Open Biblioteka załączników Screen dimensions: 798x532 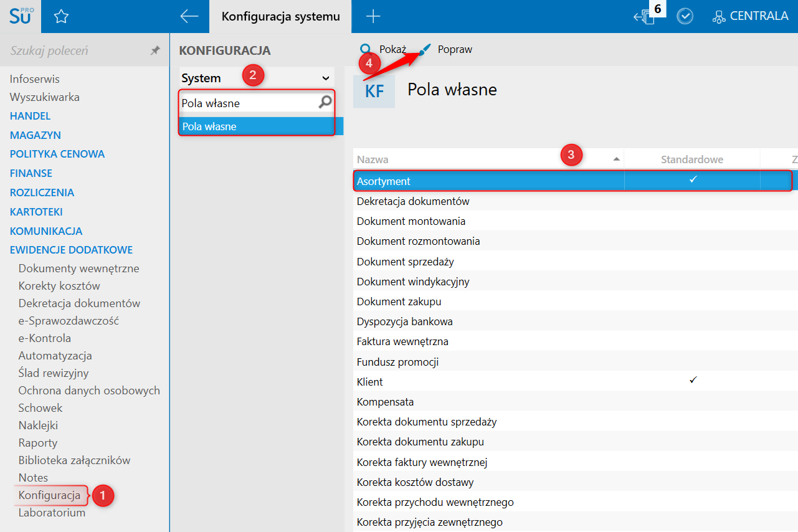[75, 460]
